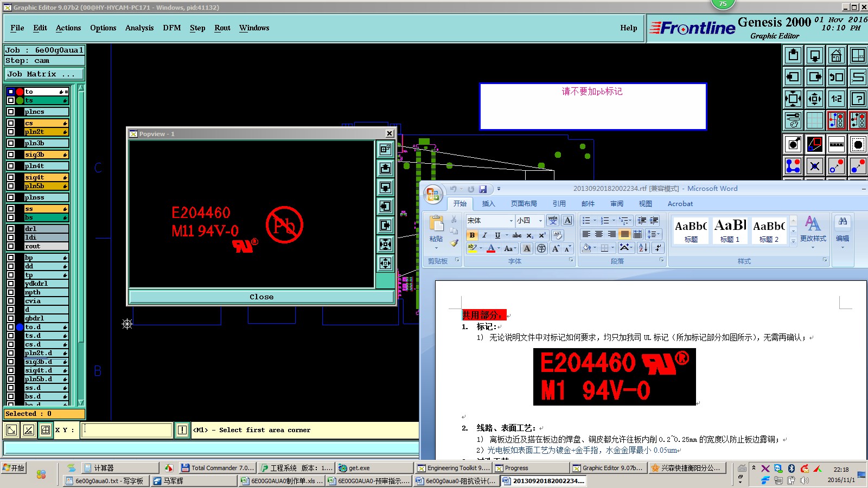868x488 pixels.
Task: Click the zoom in icon with up arrow
Action: [793, 55]
